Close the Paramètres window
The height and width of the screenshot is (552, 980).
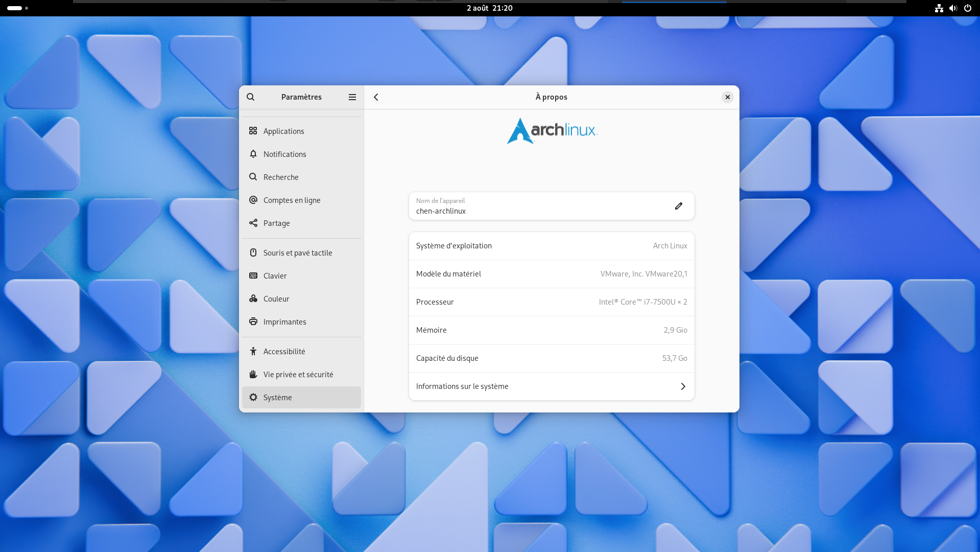[x=728, y=97]
